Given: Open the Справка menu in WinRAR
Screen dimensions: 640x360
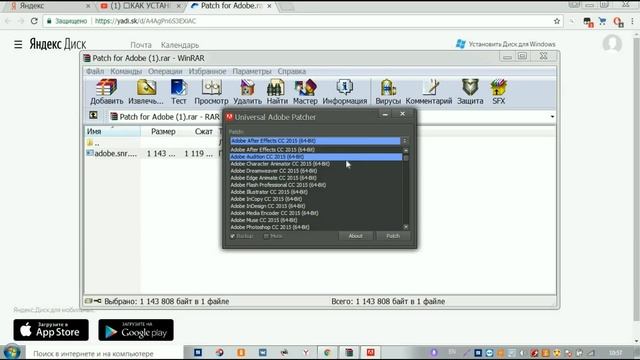Looking at the screenshot, I should point(291,71).
